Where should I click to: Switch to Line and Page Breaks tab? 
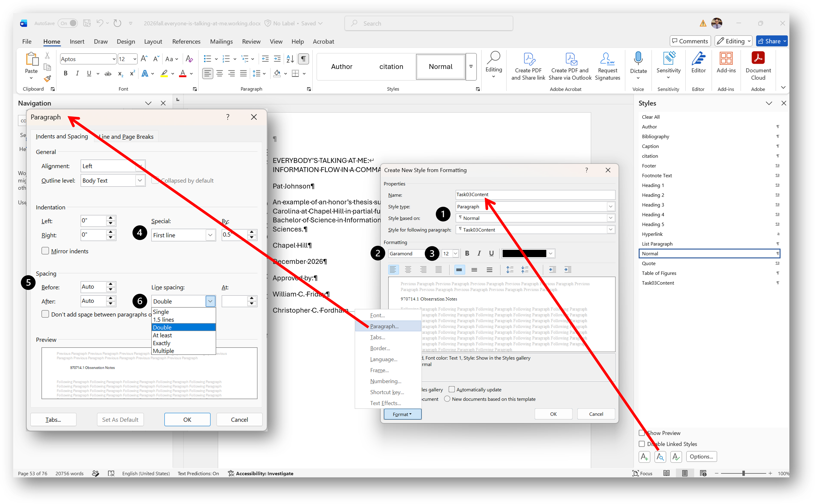[126, 137]
